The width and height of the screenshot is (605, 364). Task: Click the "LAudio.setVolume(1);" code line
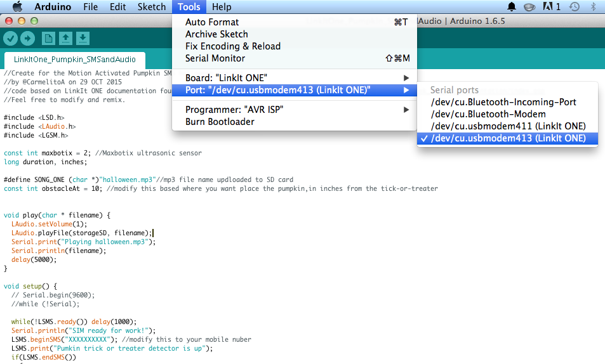coord(49,224)
